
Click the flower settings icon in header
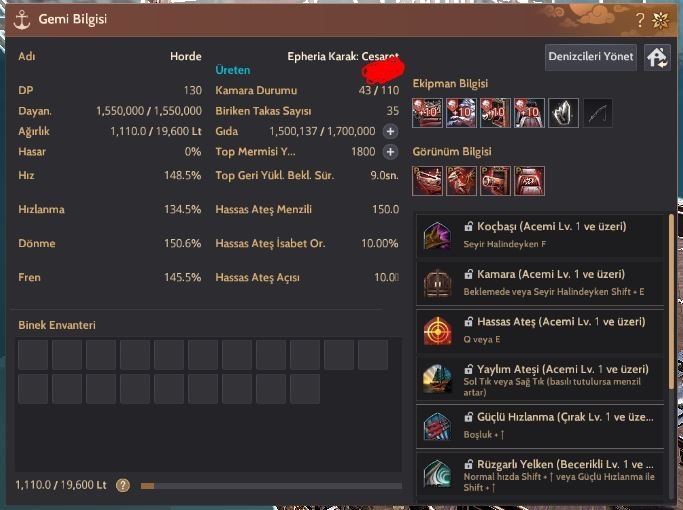(660, 20)
